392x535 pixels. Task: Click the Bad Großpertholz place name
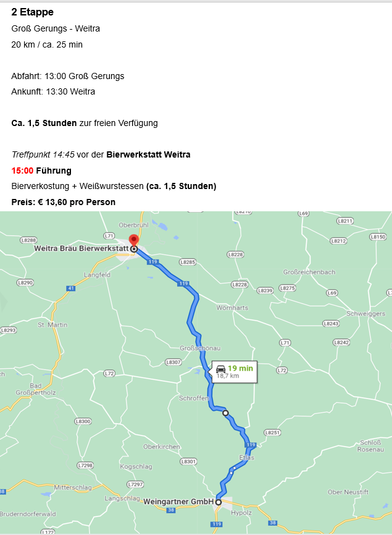(35, 389)
